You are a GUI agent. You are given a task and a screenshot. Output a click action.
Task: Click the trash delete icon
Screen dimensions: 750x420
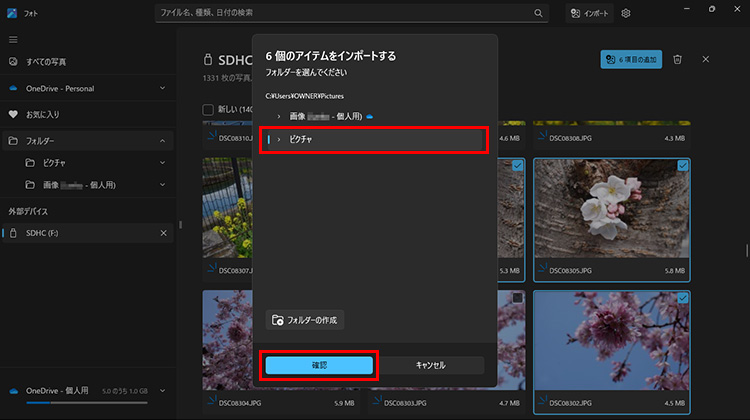677,60
